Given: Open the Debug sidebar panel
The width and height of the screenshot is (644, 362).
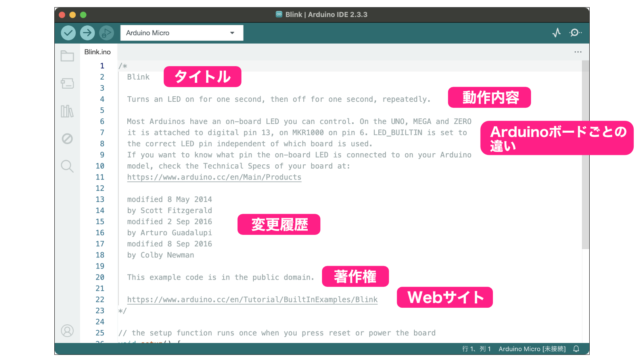Looking at the screenshot, I should click(x=67, y=139).
